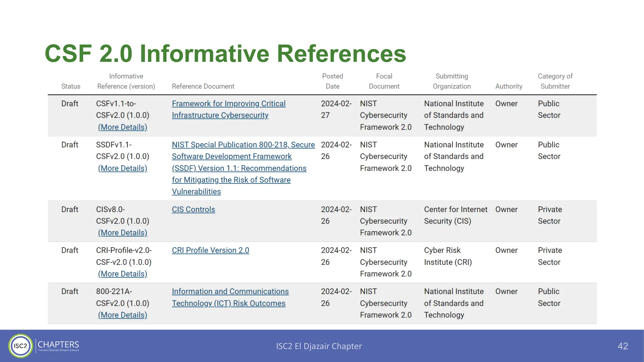Click the Status column header
The image size is (644, 362).
[x=71, y=86]
